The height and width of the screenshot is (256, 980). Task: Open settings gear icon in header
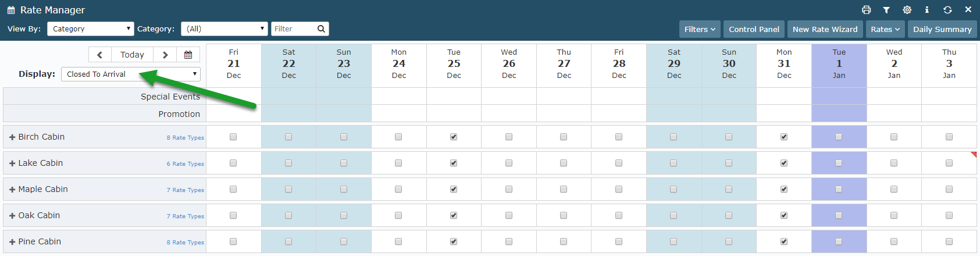tap(907, 10)
